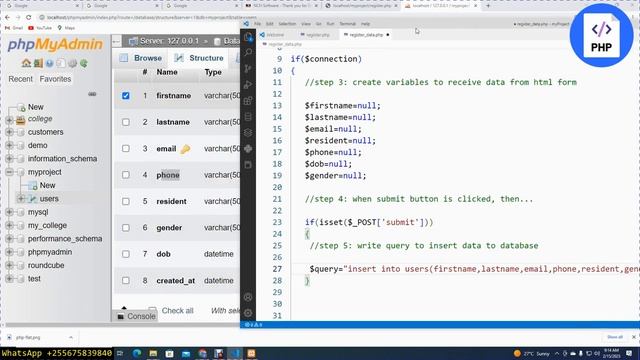Click the log out icon in phpMyAdmin
This screenshot has width=640, height=360.
point(38,63)
